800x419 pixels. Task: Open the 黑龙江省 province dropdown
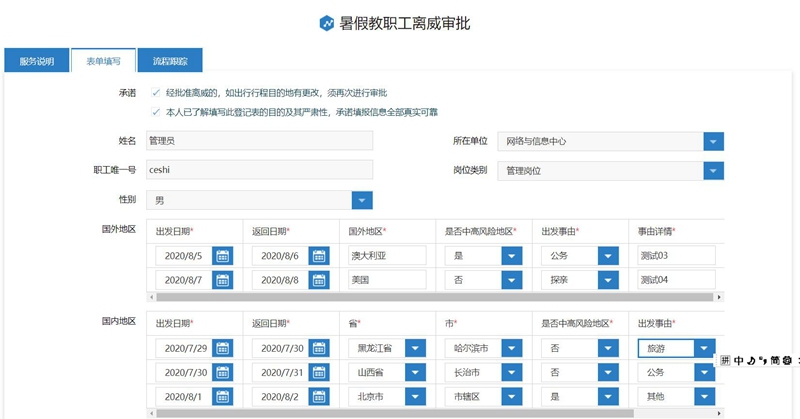coord(415,349)
